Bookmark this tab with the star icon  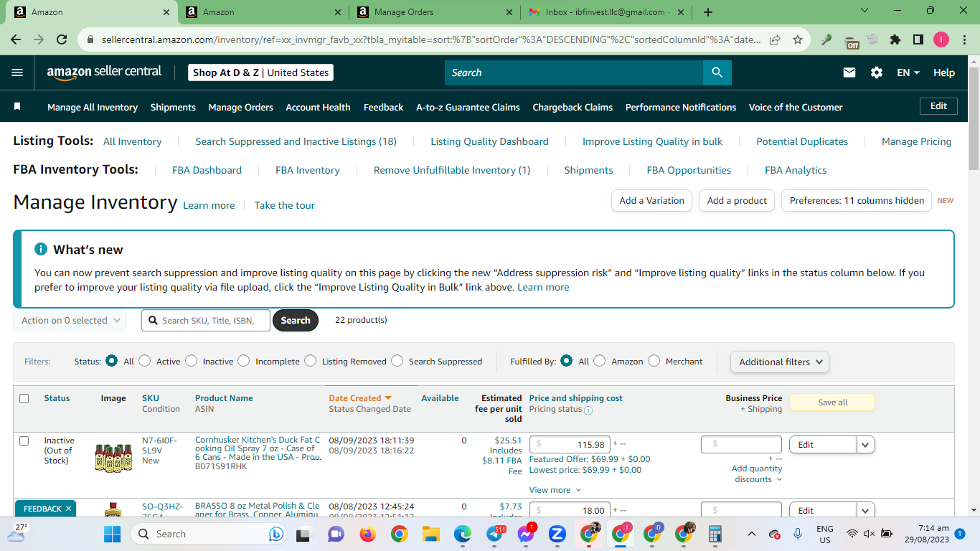pos(798,40)
